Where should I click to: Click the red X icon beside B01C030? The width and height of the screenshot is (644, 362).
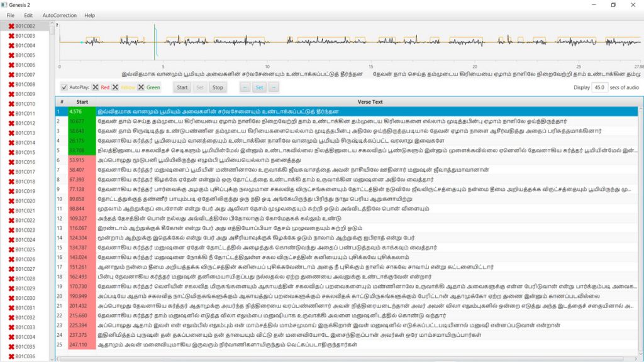[11, 298]
